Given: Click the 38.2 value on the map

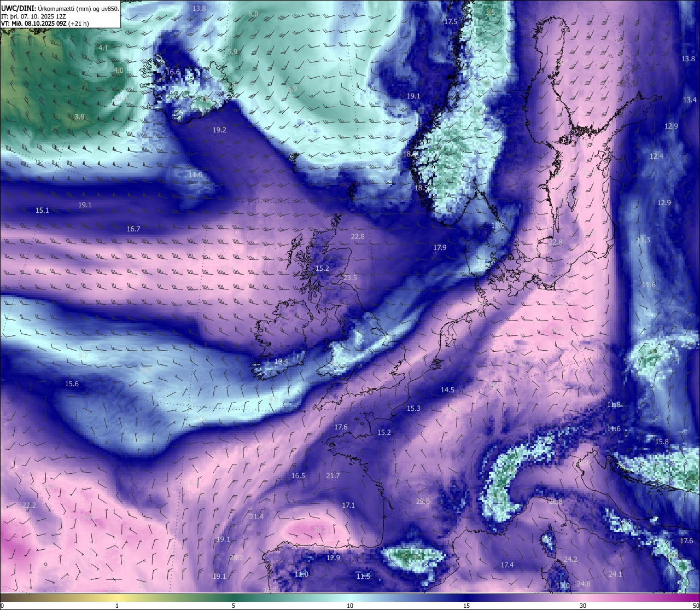Looking at the screenshot, I should point(320,529).
